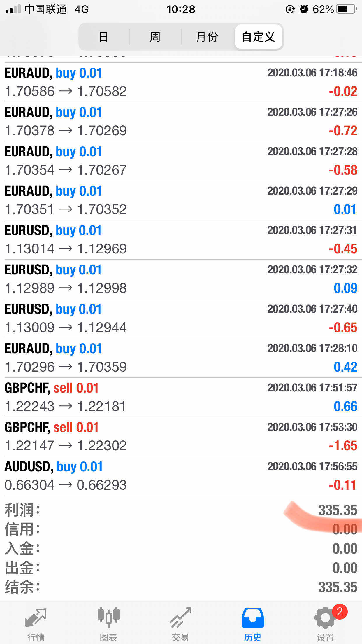
Task: Open the 设置 settings gear icon
Action: point(324,618)
